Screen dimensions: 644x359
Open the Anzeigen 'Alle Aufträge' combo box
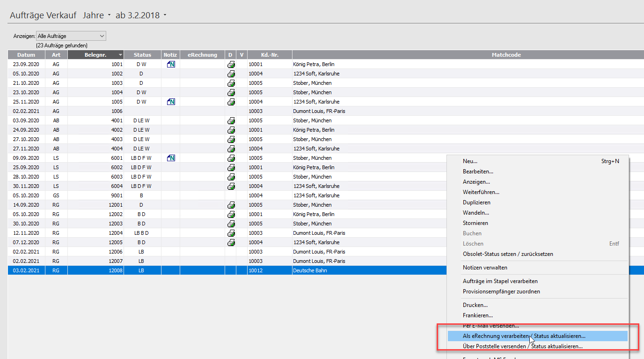pyautogui.click(x=71, y=36)
